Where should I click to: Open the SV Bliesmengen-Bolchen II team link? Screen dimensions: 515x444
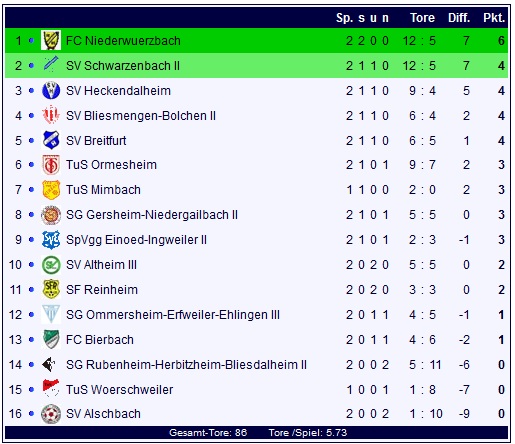click(141, 116)
